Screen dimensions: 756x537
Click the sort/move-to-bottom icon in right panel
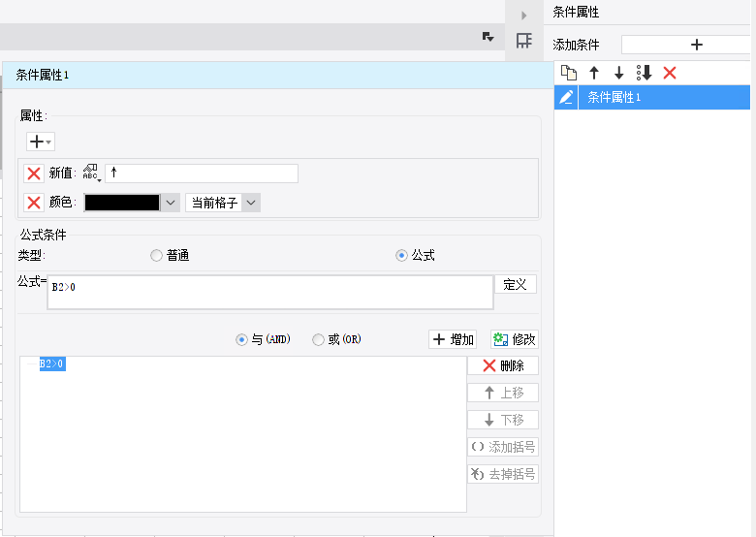[645, 73]
